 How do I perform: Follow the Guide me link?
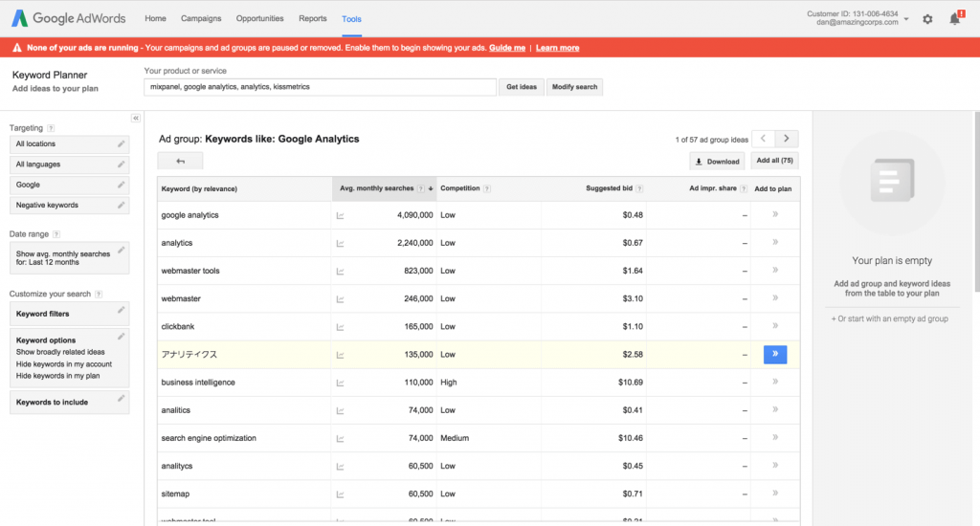(507, 48)
